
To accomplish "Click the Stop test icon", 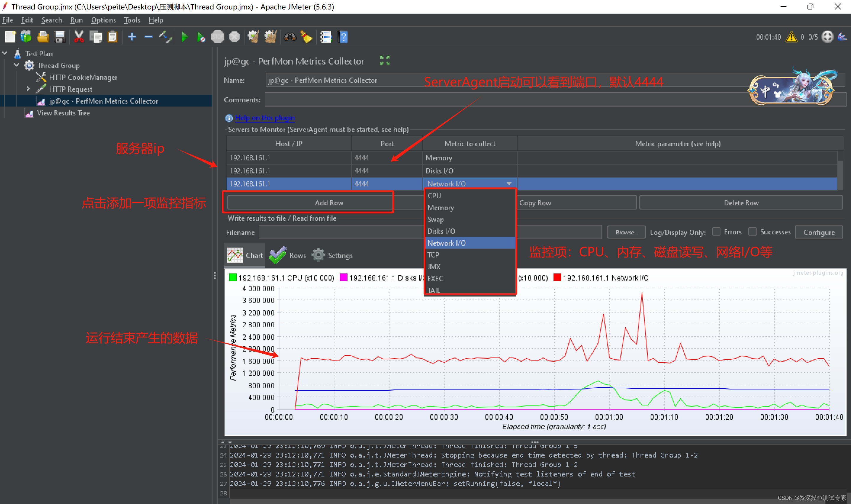I will [x=218, y=37].
